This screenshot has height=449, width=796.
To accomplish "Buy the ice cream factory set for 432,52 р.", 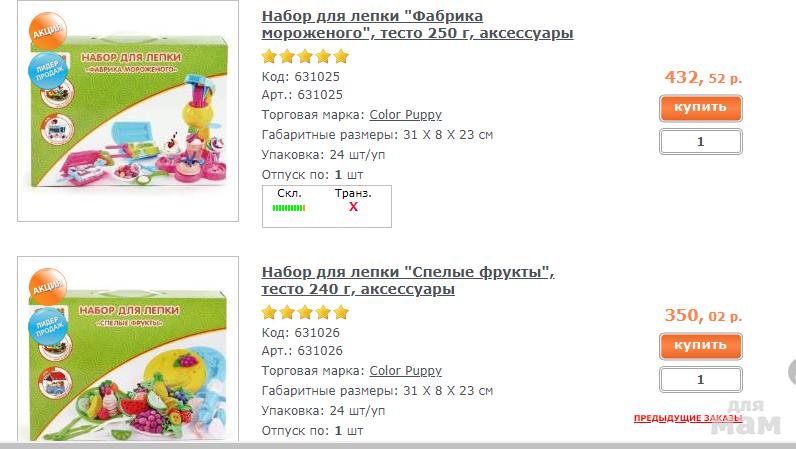I will click(x=701, y=108).
